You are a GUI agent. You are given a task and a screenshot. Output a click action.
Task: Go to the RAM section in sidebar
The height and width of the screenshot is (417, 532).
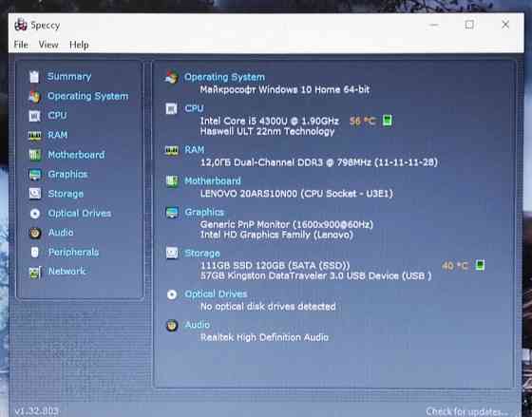point(58,135)
